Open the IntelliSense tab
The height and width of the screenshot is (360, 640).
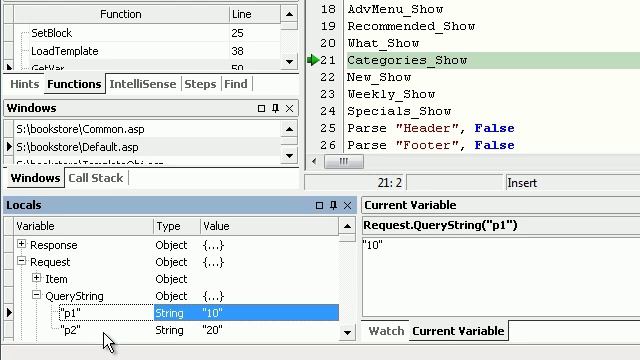(143, 84)
